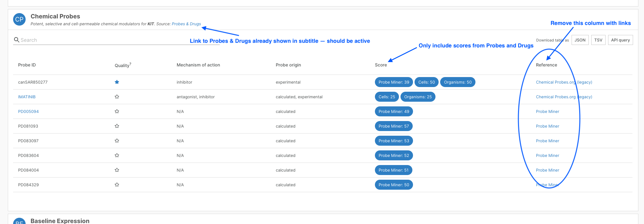The width and height of the screenshot is (644, 224).
Task: Click the filled quality star for canSAR850277
Action: tap(117, 82)
